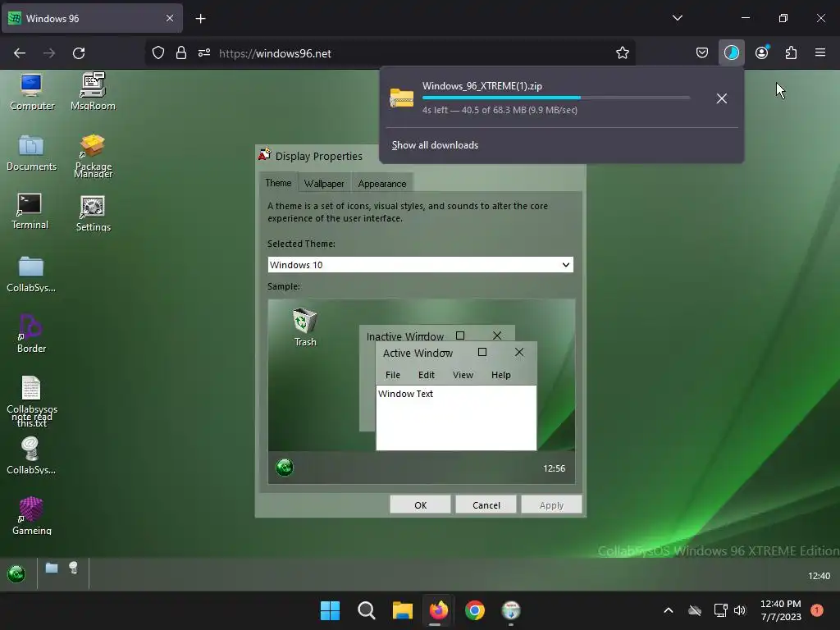Open the Terminal desktop shortcut
The image size is (840, 630).
[30, 212]
